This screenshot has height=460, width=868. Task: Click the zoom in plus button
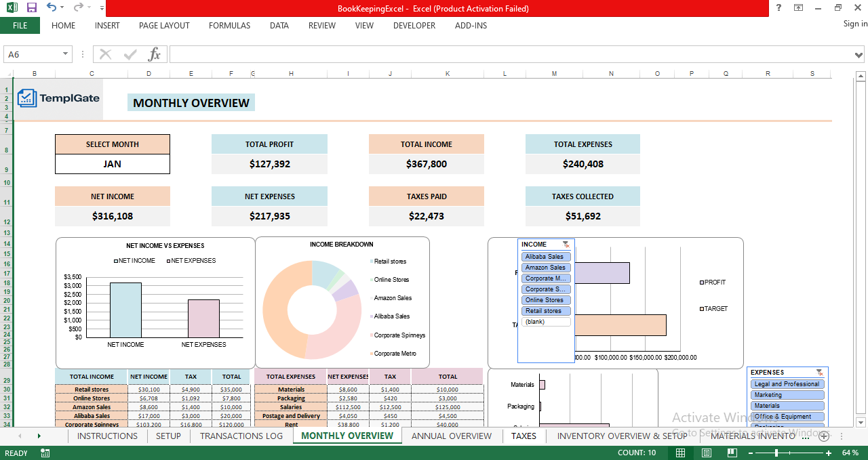(x=828, y=453)
